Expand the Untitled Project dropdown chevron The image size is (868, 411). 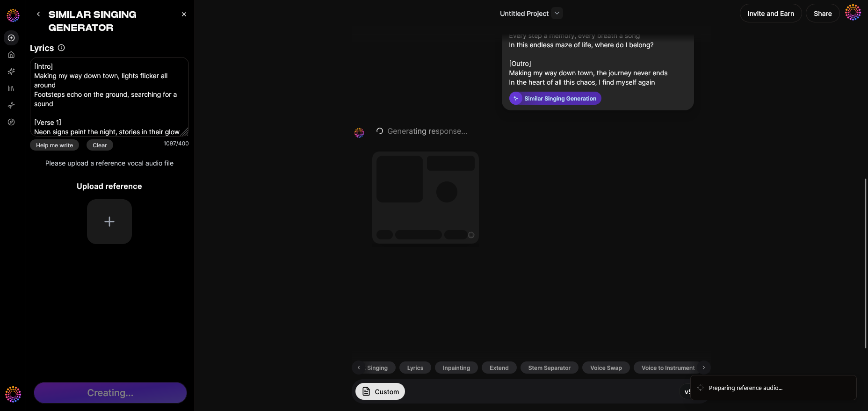[557, 13]
